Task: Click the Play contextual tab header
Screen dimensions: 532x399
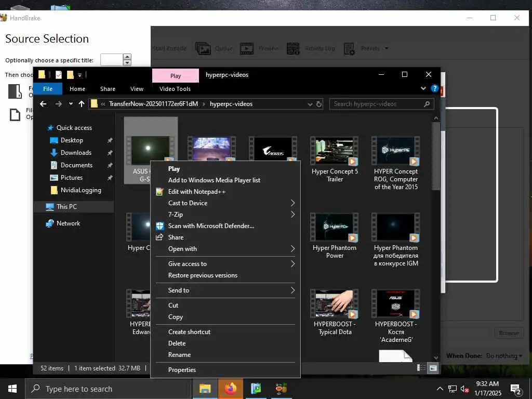Action: coord(176,76)
